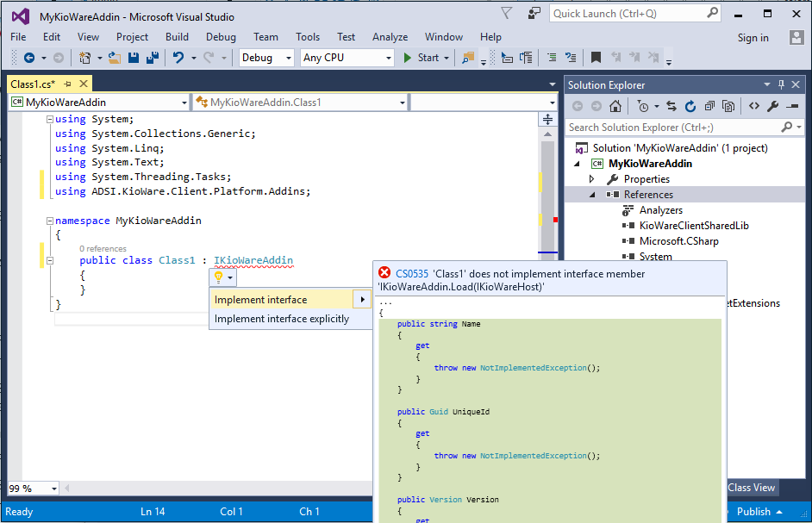Collapse the MyKioWareAddin project node

pos(577,164)
